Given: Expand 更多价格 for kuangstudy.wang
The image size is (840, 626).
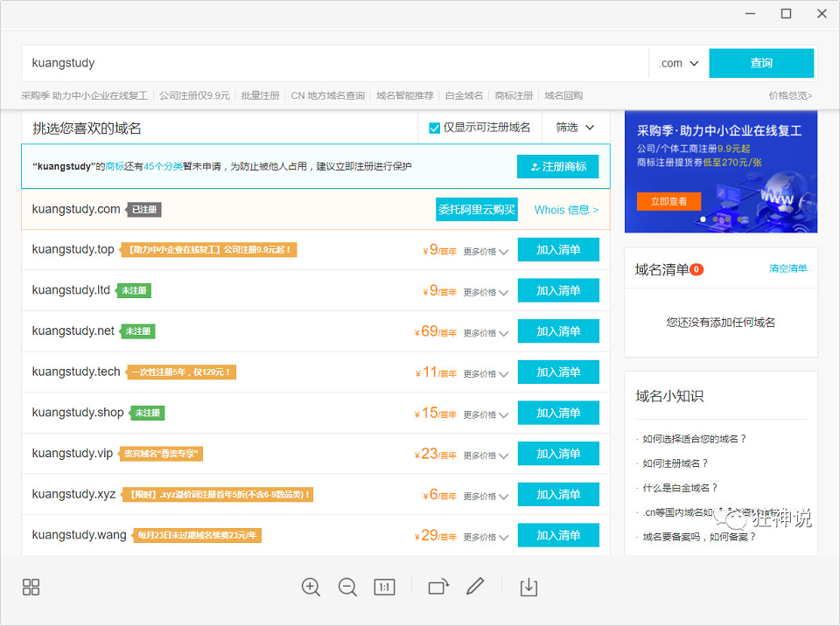Looking at the screenshot, I should click(486, 537).
